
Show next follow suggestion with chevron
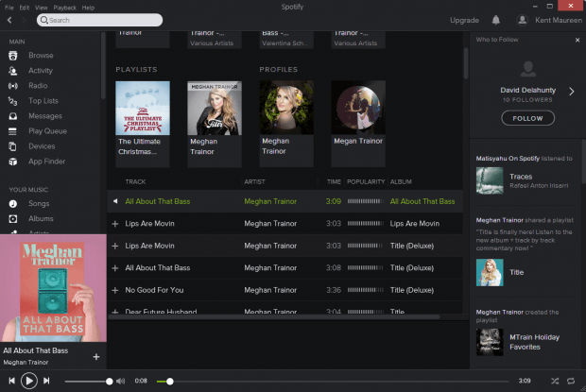(572, 92)
